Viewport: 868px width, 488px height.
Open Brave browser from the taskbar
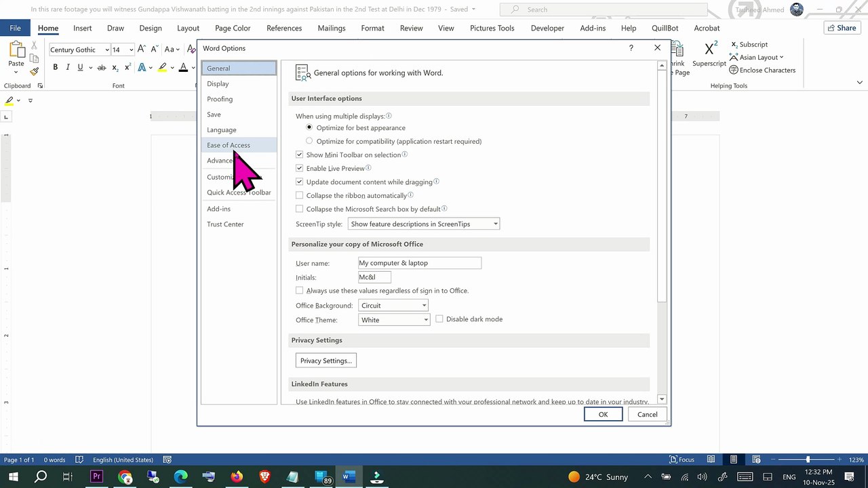(x=264, y=476)
